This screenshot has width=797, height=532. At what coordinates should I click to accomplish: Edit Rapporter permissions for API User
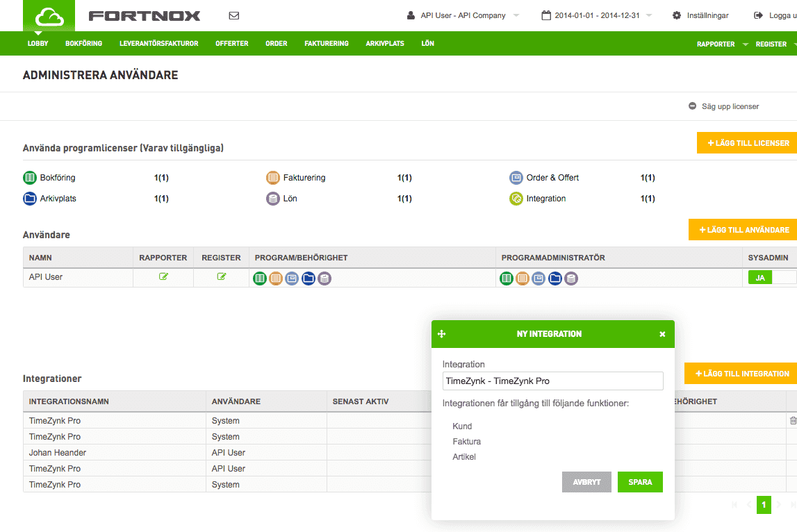point(163,276)
